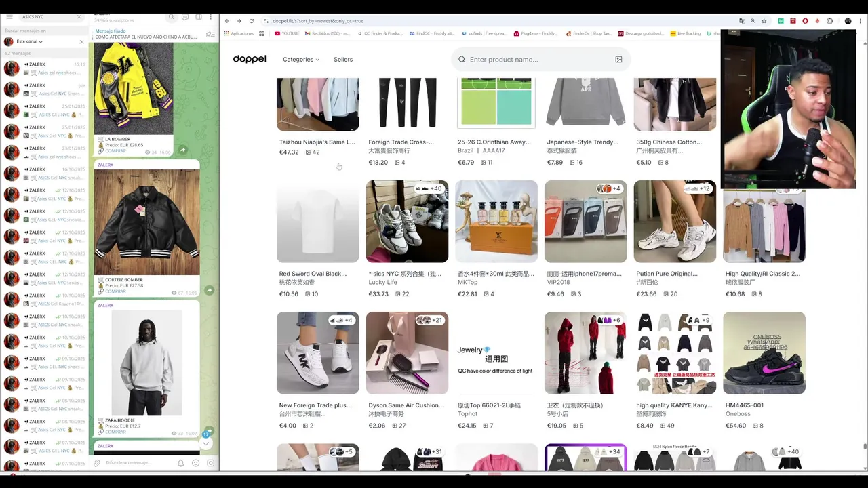The width and height of the screenshot is (868, 488).
Task: Open the ZALERX search result dated 16/10/2025
Action: (44, 173)
